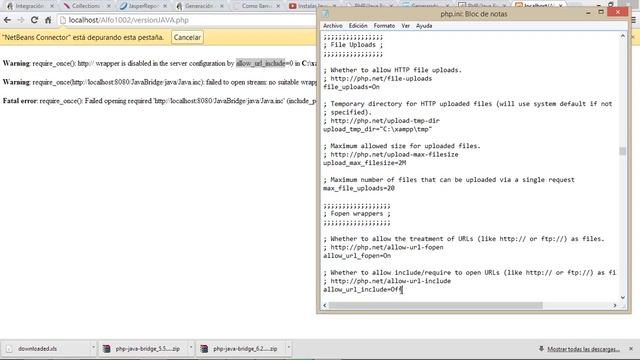Click the php-java-bridge_6.2 archive icon
The height and width of the screenshot is (360, 640).
pyautogui.click(x=204, y=349)
